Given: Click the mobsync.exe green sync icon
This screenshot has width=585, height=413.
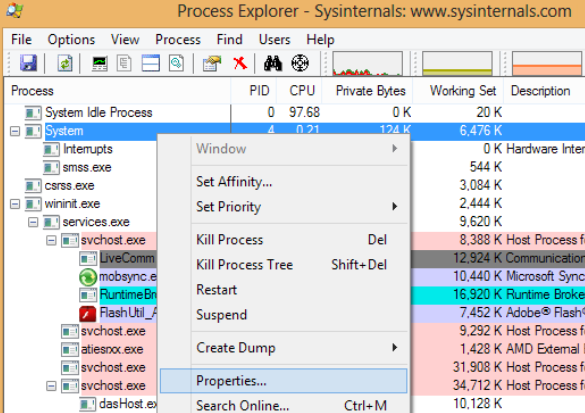Looking at the screenshot, I should (88, 277).
